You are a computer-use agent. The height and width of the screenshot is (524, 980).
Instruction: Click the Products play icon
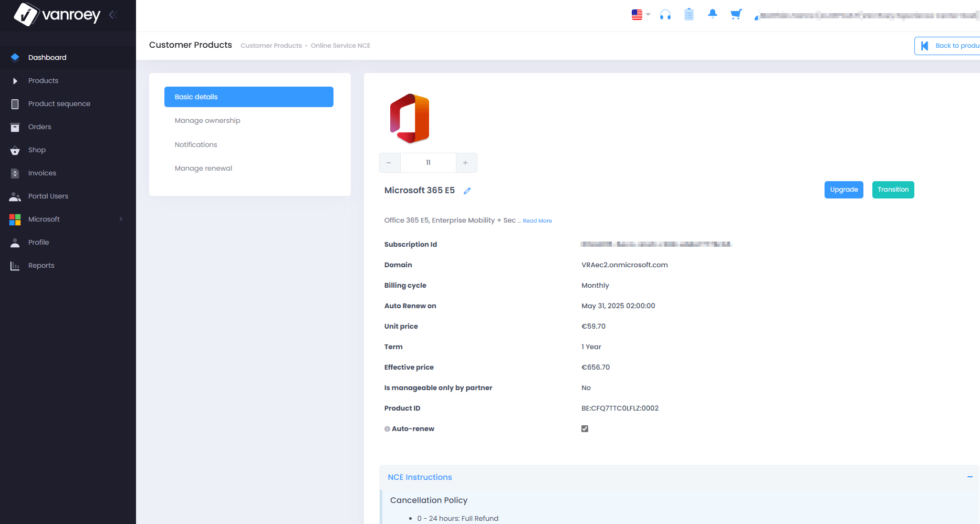click(x=15, y=81)
